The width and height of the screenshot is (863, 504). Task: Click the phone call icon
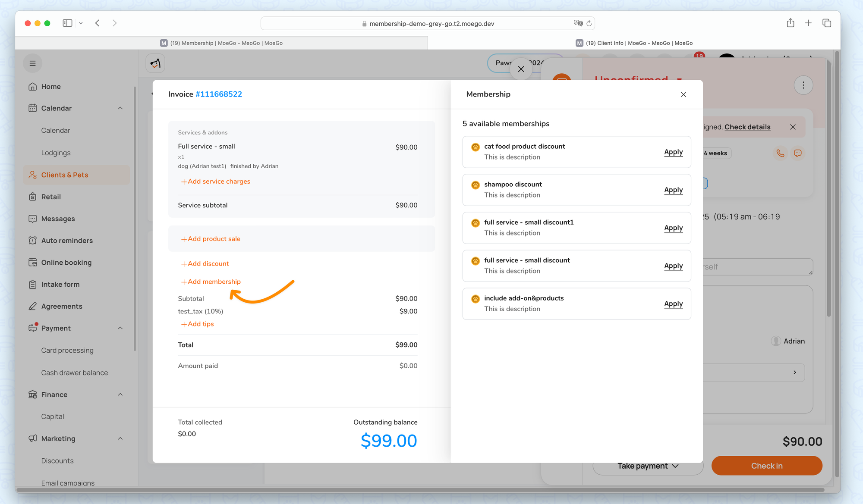(780, 153)
